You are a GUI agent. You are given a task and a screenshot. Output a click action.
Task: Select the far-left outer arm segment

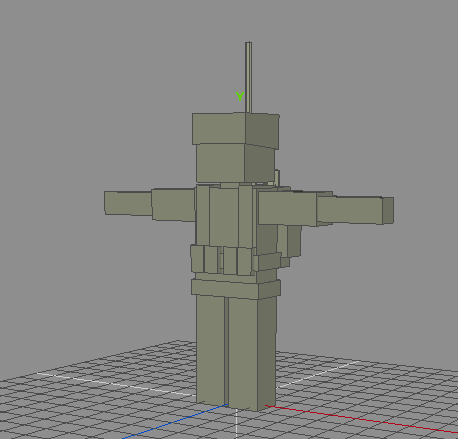128,203
